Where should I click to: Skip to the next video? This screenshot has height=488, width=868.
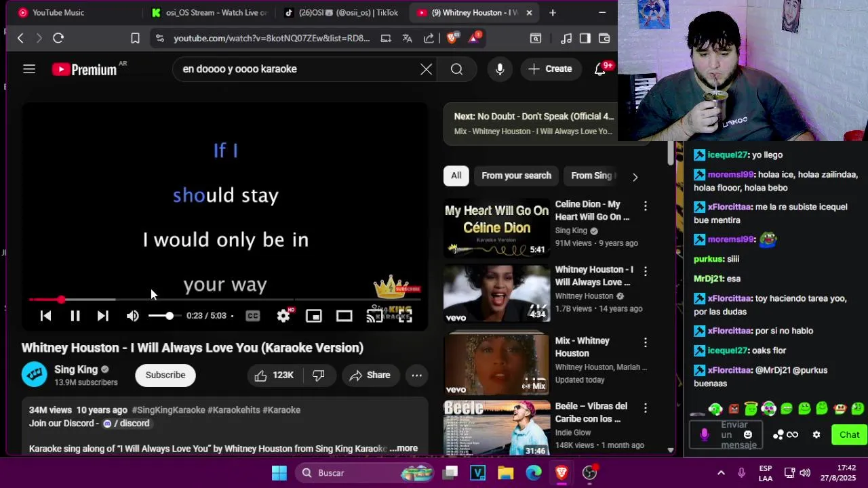point(102,316)
